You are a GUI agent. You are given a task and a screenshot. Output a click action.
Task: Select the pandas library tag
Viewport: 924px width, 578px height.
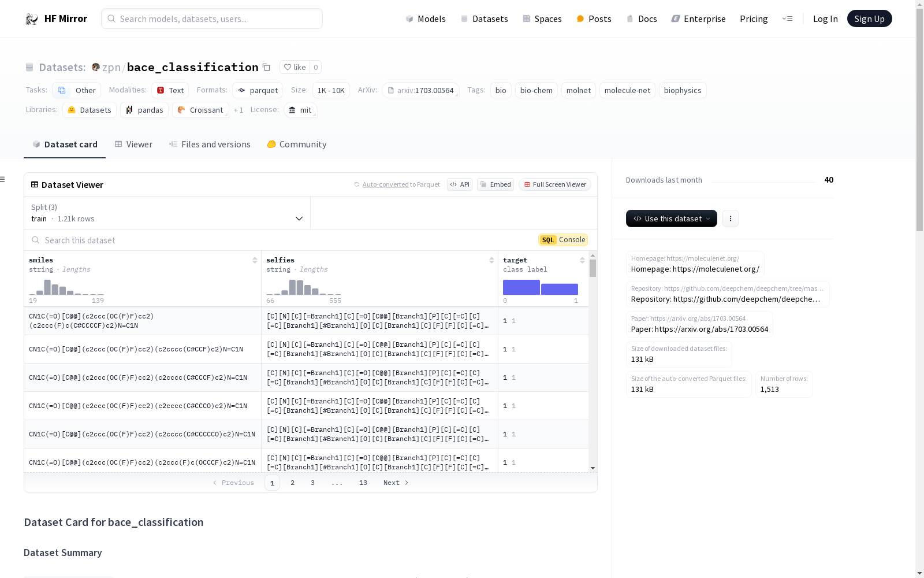point(144,110)
